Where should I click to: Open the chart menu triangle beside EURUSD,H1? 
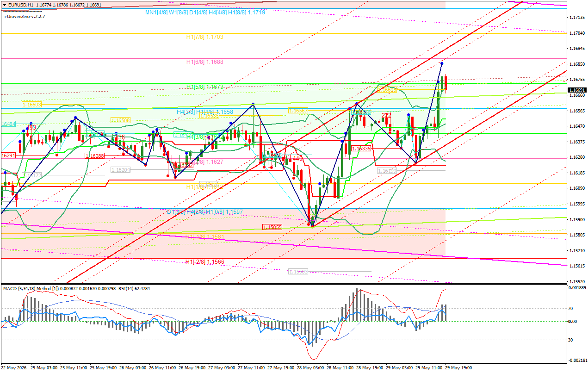tap(4, 5)
